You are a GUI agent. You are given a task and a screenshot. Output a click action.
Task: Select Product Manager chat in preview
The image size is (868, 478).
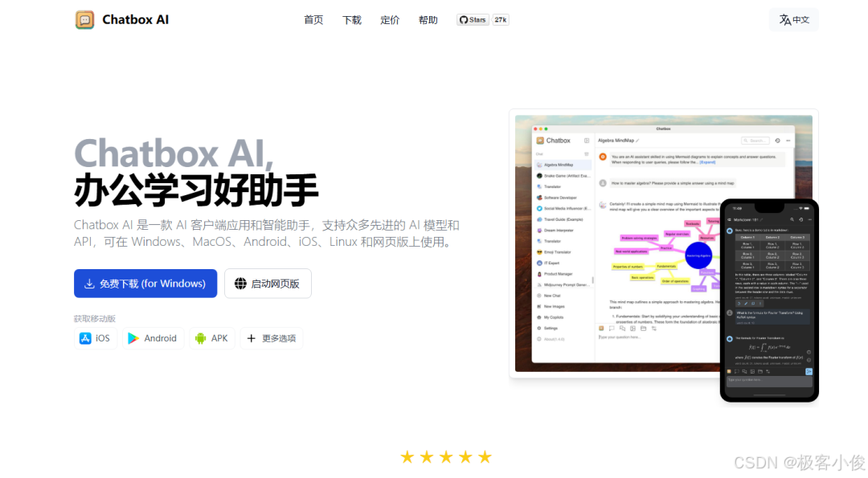click(x=563, y=274)
